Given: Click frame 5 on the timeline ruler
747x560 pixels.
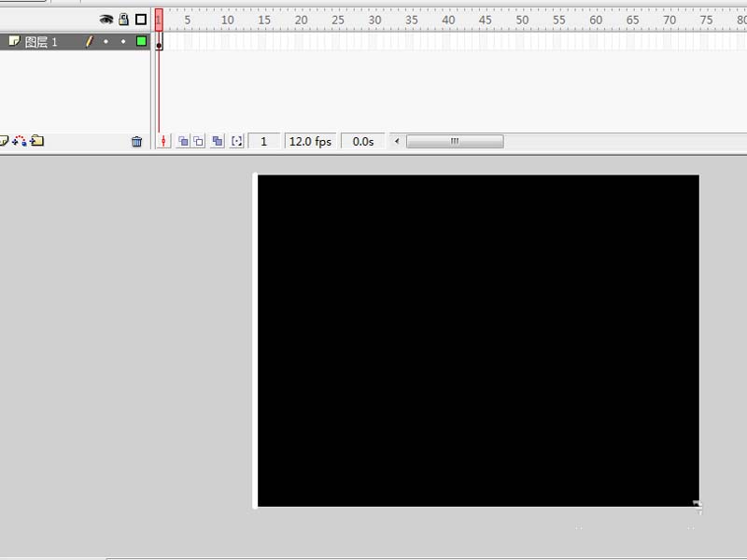Looking at the screenshot, I should coord(188,20).
